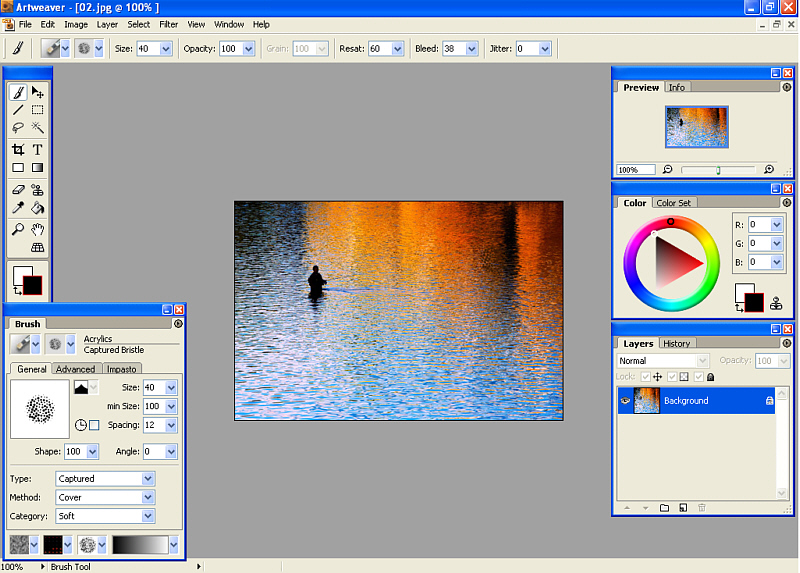Toggle the lock icon on Background layer
The image size is (800, 573).
(x=769, y=400)
